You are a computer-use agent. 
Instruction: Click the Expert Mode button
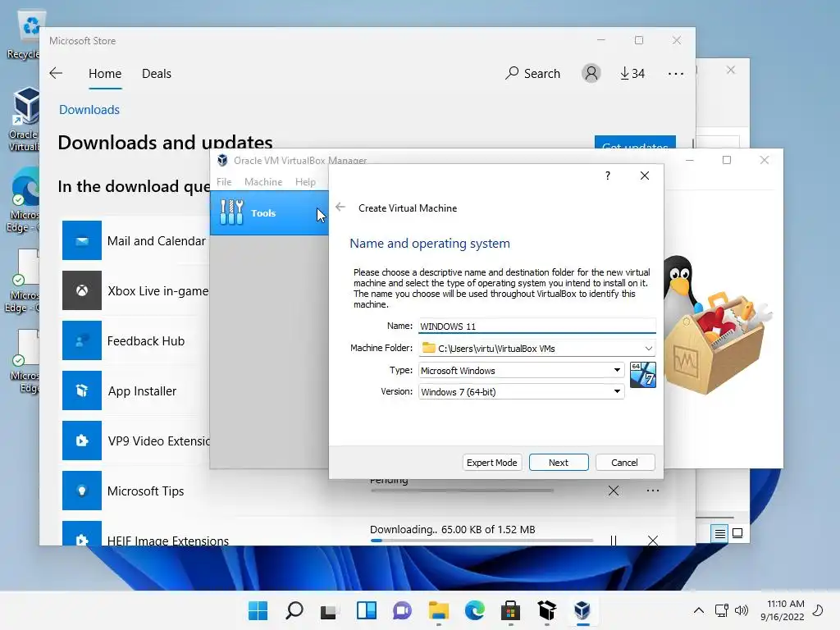click(x=492, y=463)
